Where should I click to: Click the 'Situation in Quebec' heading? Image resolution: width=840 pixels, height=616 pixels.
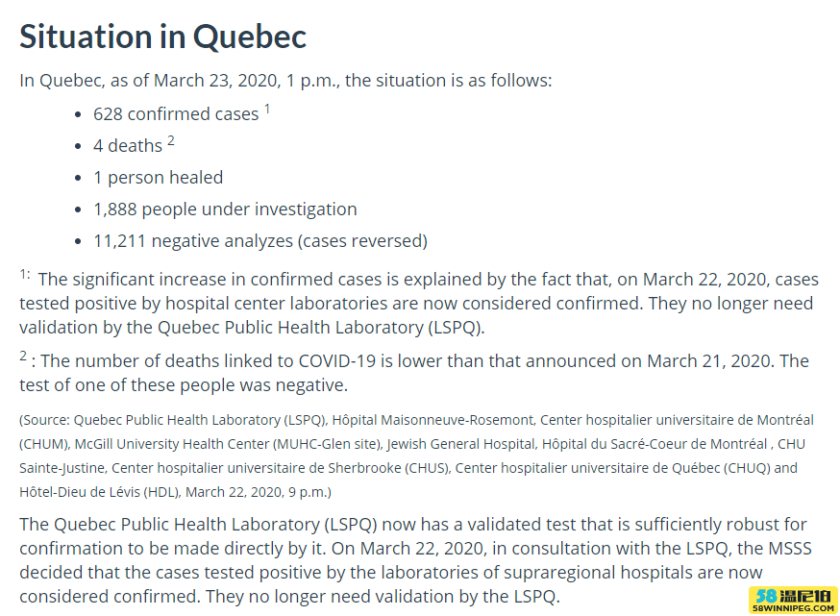coord(162,37)
